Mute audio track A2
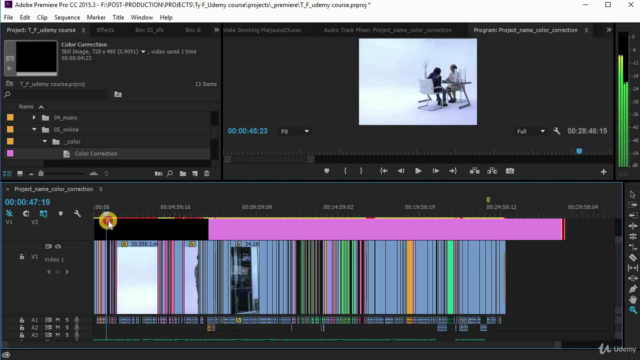The height and width of the screenshot is (360, 640). pos(58,327)
